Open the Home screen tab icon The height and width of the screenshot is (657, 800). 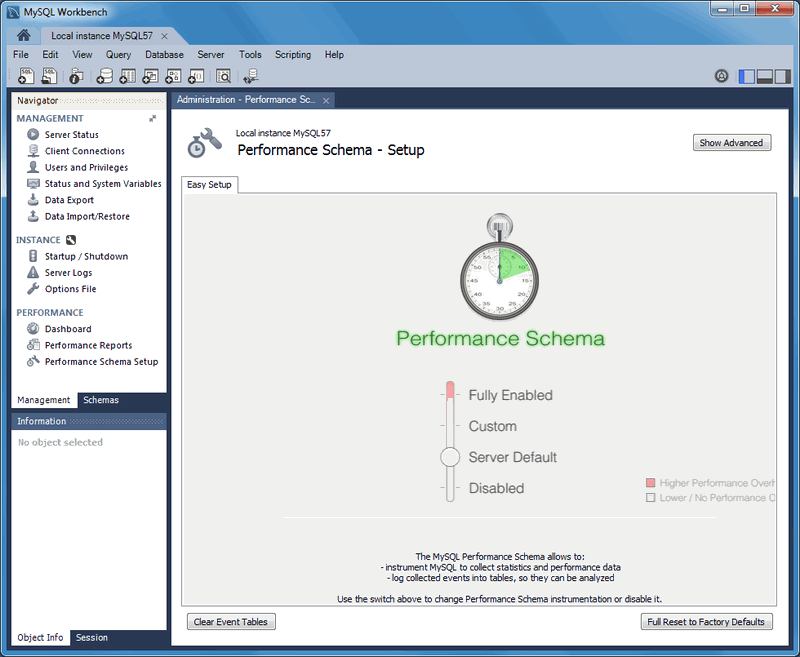point(23,35)
